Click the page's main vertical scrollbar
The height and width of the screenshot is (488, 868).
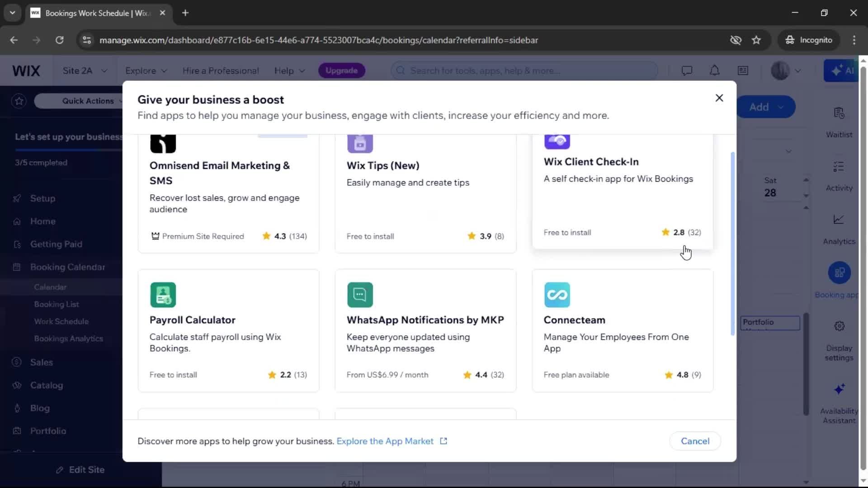click(x=863, y=268)
